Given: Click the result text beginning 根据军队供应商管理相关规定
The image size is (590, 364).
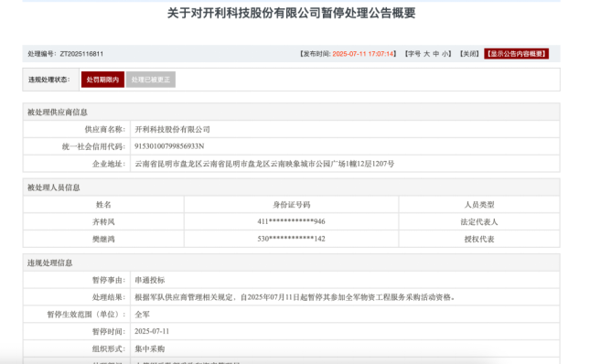Looking at the screenshot, I should tap(295, 297).
